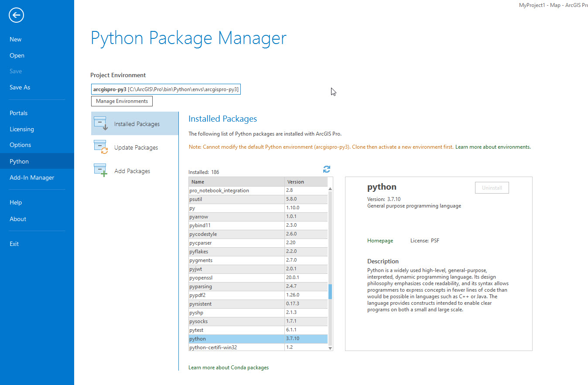Open Learn more about environments link

pyautogui.click(x=493, y=147)
